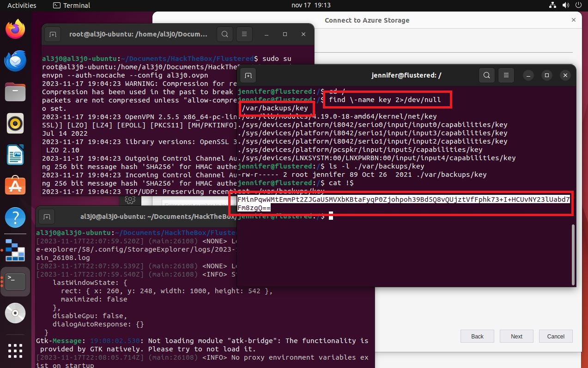Open Rhythmbox music player from dock
The width and height of the screenshot is (588, 368).
click(x=15, y=123)
